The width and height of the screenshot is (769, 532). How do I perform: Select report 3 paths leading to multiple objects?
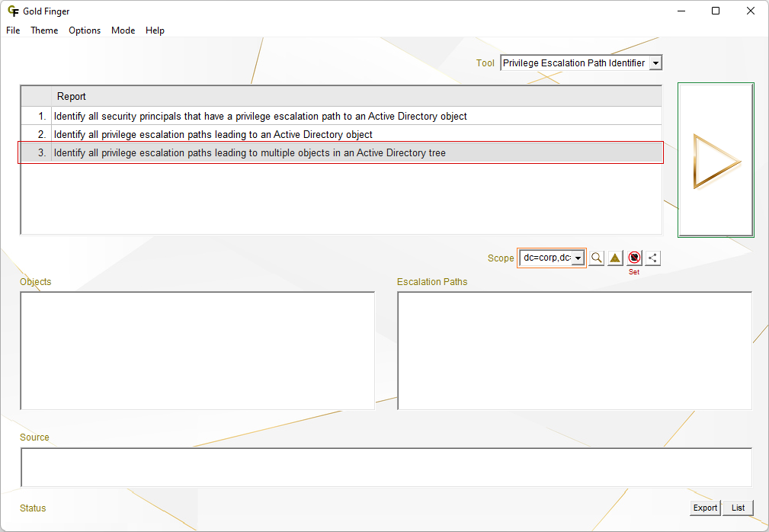click(341, 153)
